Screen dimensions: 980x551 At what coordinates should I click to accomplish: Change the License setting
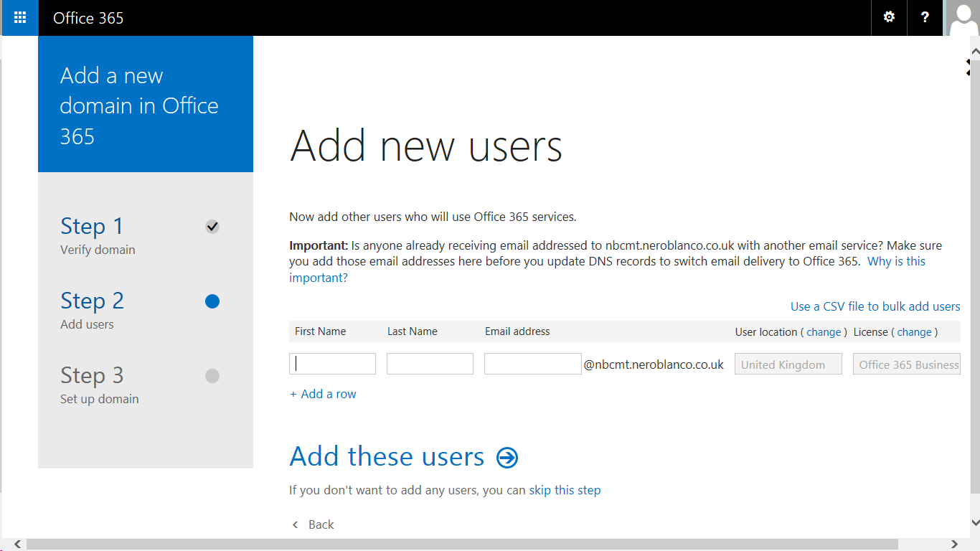(914, 332)
